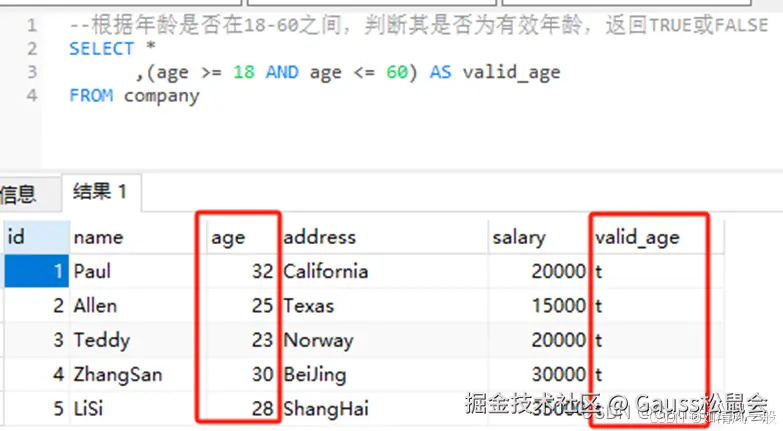Click the age cell showing 32
This screenshot has height=431, width=783.
tap(241, 271)
